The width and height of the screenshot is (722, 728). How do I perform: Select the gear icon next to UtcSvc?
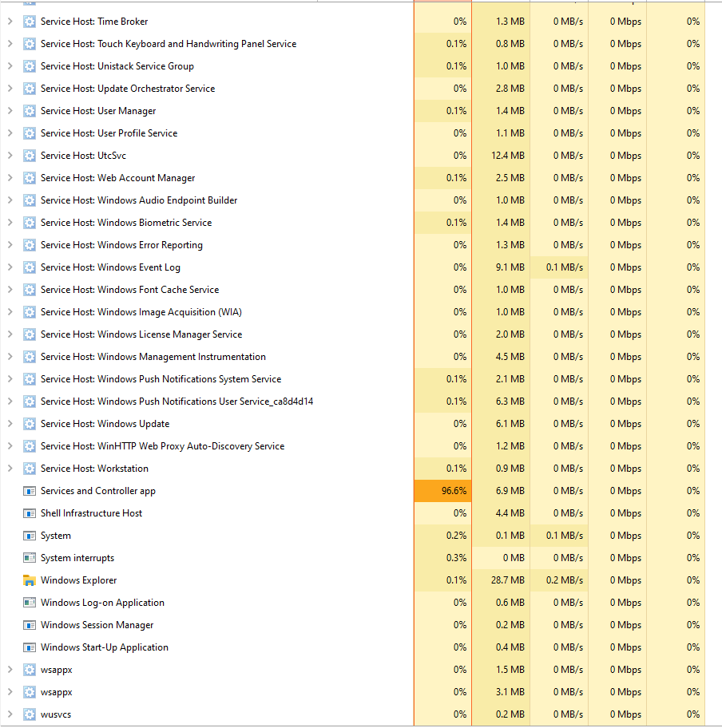coord(30,156)
